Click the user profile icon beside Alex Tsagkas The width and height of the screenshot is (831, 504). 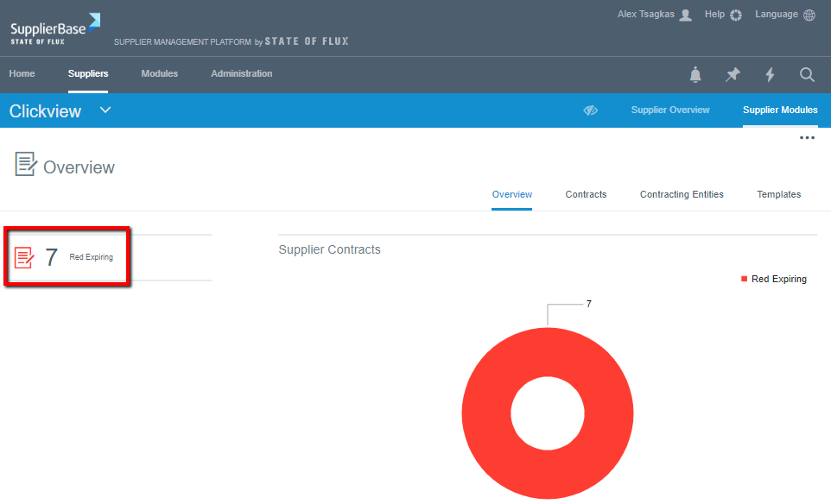click(686, 16)
